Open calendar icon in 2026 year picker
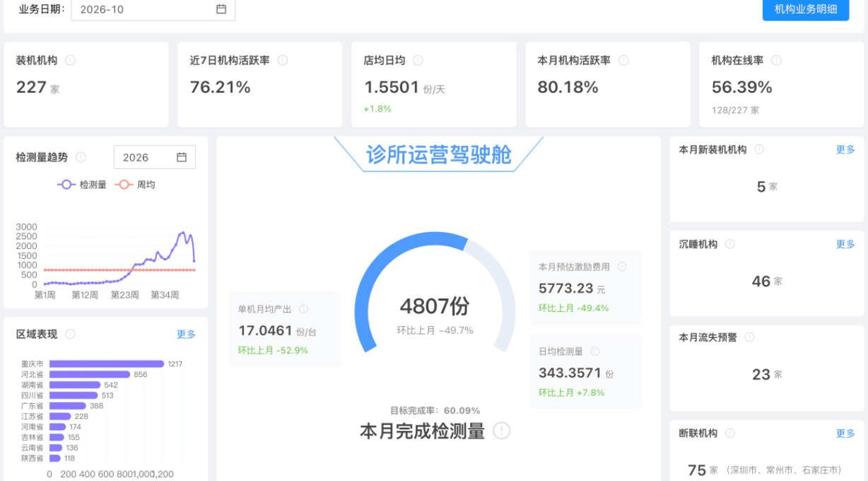This screenshot has height=481, width=868. (182, 157)
